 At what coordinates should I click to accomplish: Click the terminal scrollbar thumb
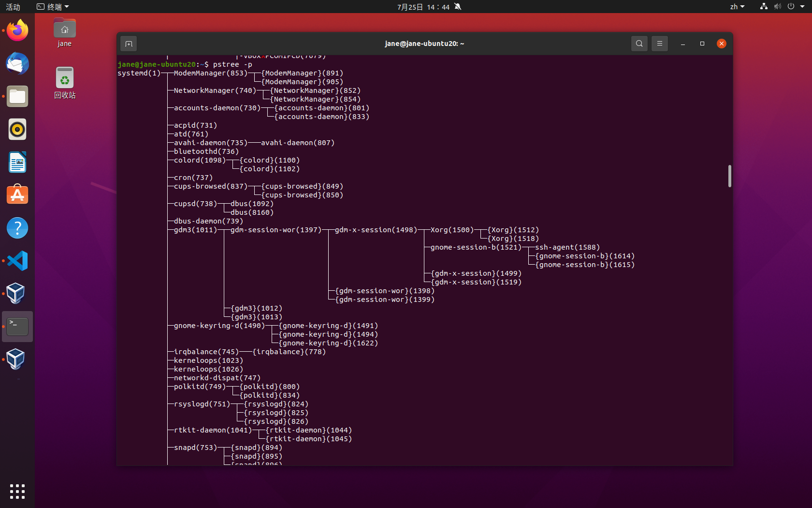(729, 176)
